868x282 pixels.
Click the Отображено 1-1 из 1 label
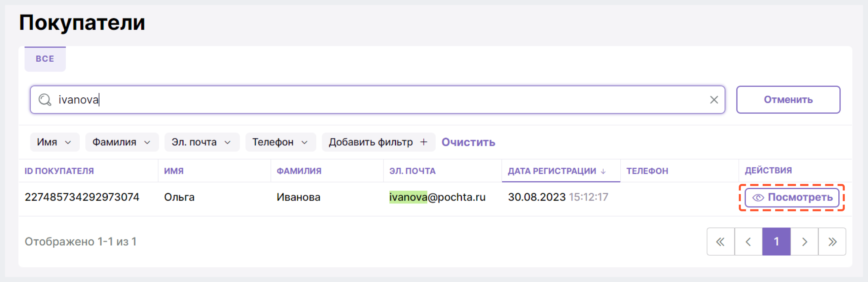pyautogui.click(x=80, y=242)
